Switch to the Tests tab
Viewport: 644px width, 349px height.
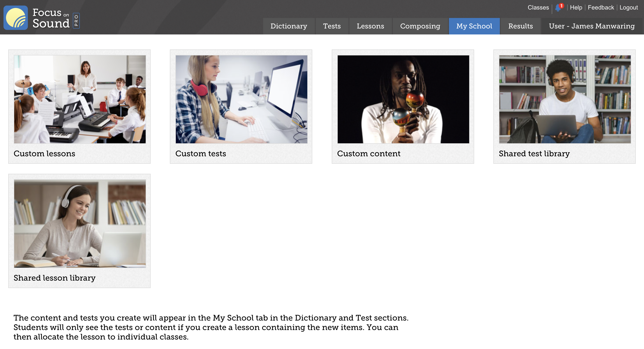(332, 26)
